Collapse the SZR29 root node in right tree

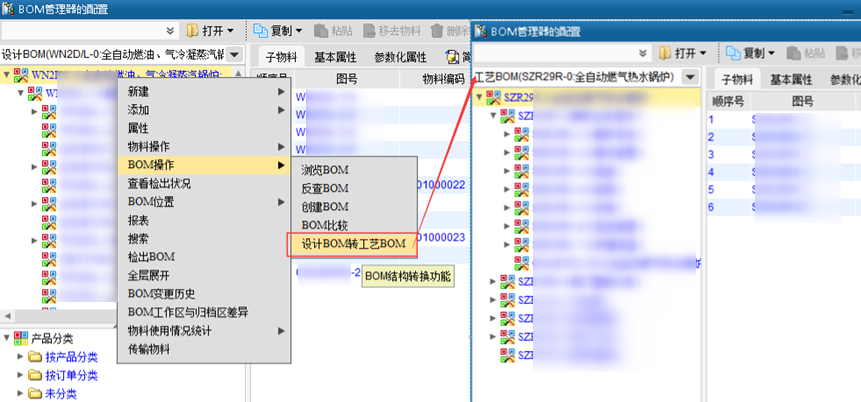coord(479,97)
